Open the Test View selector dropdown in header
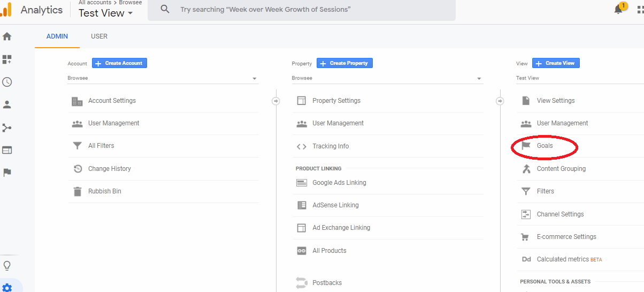Image resolution: width=644 pixels, height=292 pixels. click(105, 13)
